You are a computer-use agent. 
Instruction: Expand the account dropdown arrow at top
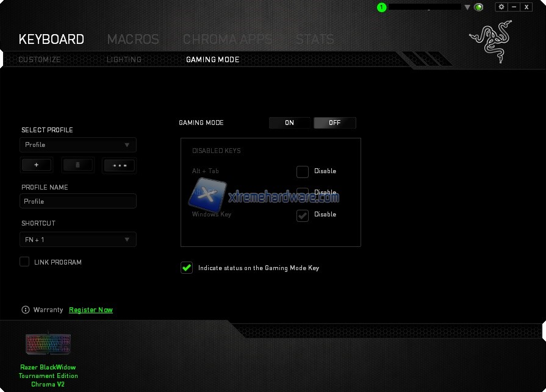point(467,7)
